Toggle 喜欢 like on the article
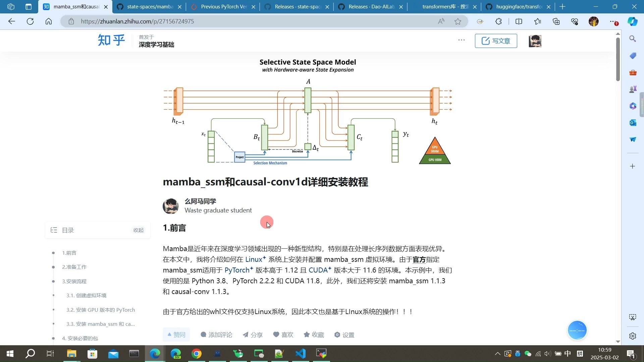Viewport: 644px width, 362px height. click(283, 335)
